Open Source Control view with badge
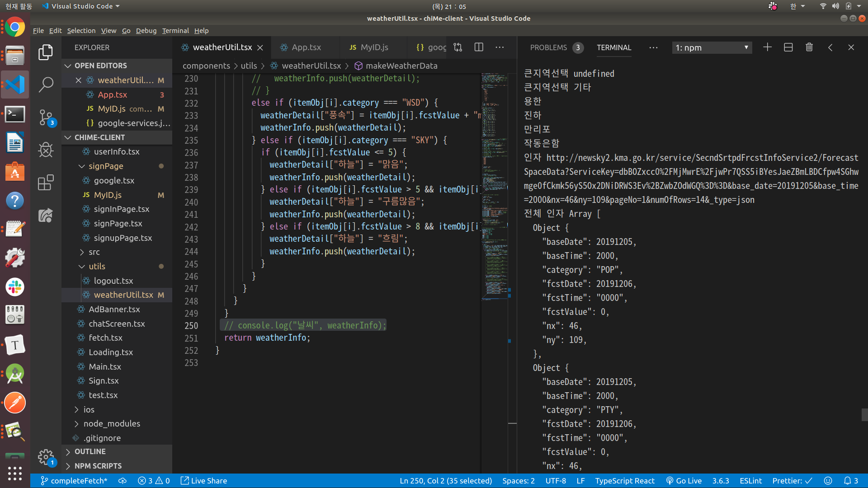 point(46,117)
